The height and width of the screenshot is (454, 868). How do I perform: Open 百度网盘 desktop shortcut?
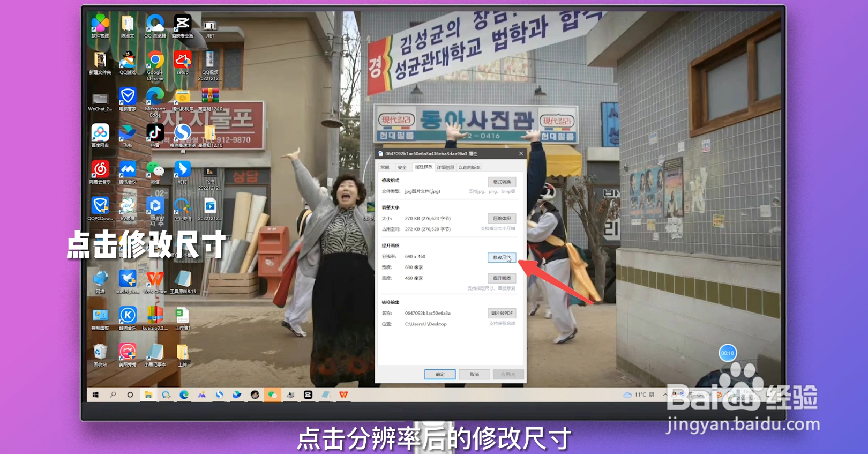tap(100, 136)
